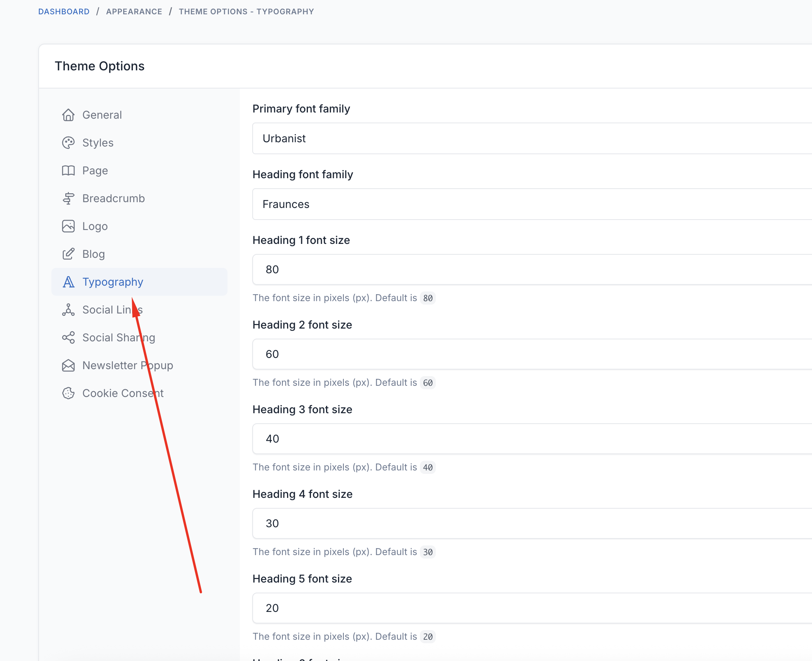Image resolution: width=812 pixels, height=661 pixels.
Task: Open the Primary font family dropdown
Action: (532, 138)
